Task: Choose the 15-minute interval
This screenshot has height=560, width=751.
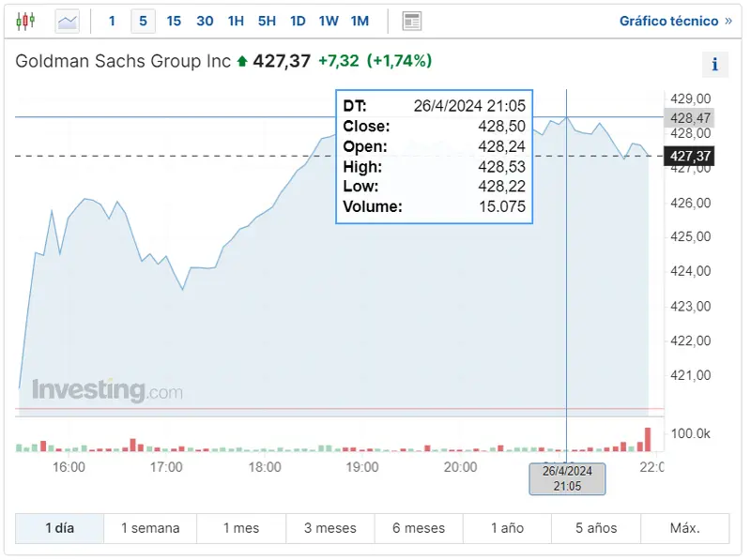Action: [174, 21]
